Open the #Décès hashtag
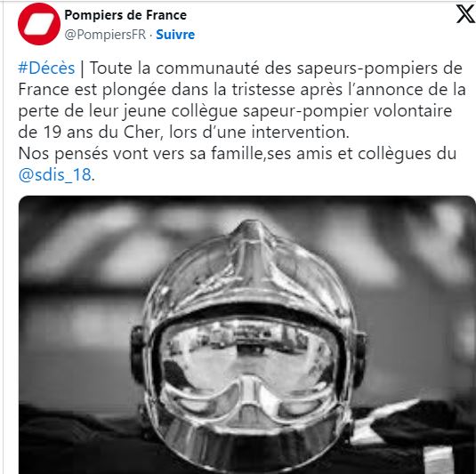Image resolution: width=476 pixels, height=474 pixels. tap(46, 68)
